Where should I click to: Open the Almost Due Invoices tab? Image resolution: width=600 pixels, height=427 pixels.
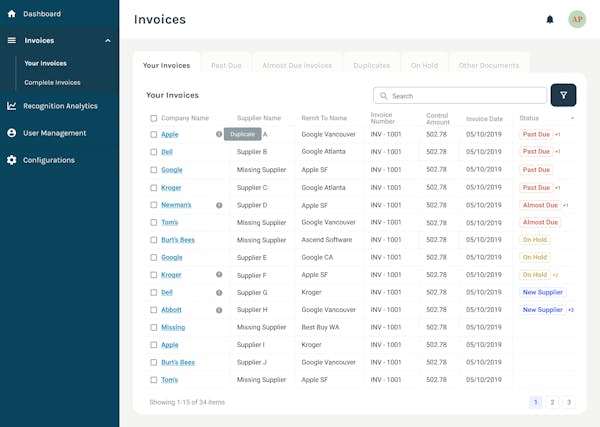tap(297, 65)
